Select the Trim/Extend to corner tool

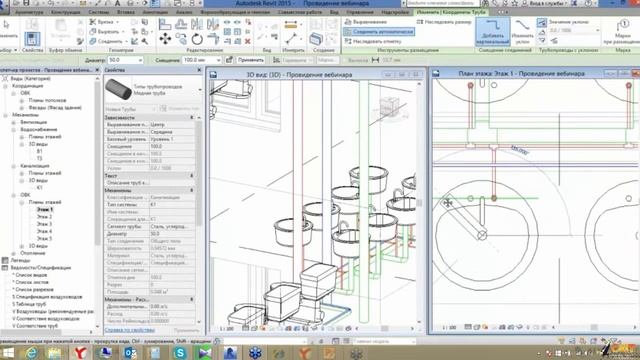tap(213, 39)
